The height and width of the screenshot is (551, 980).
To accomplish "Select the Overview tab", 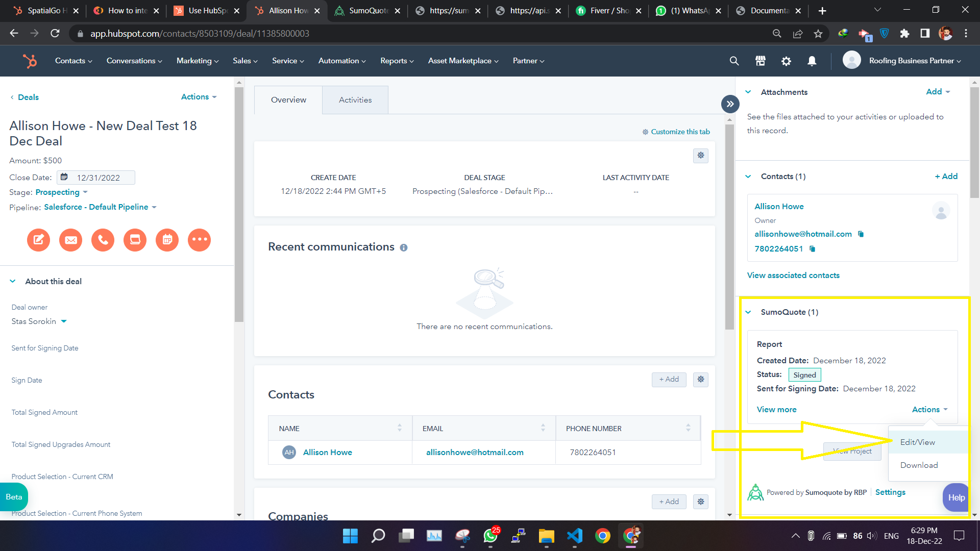I will (288, 100).
